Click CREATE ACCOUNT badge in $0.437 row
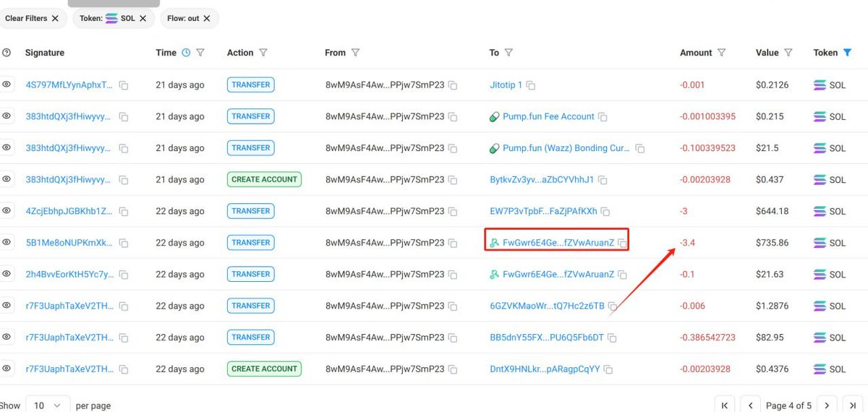 coord(264,179)
